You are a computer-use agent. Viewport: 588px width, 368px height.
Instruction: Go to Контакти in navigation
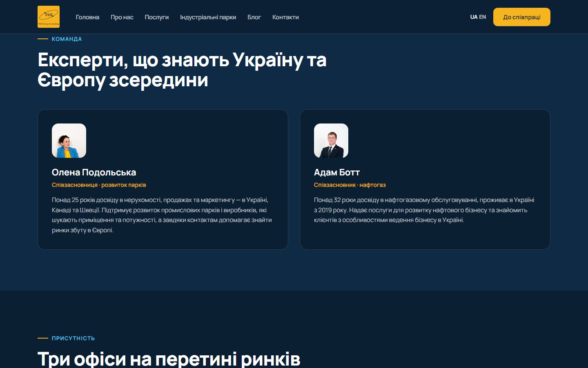click(285, 17)
